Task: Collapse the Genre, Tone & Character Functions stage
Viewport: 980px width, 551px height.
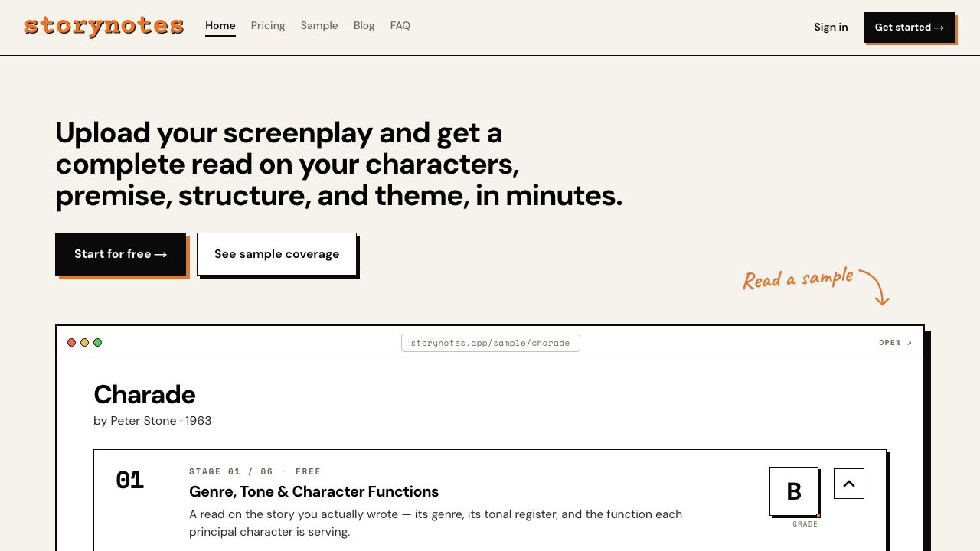Action: click(849, 484)
